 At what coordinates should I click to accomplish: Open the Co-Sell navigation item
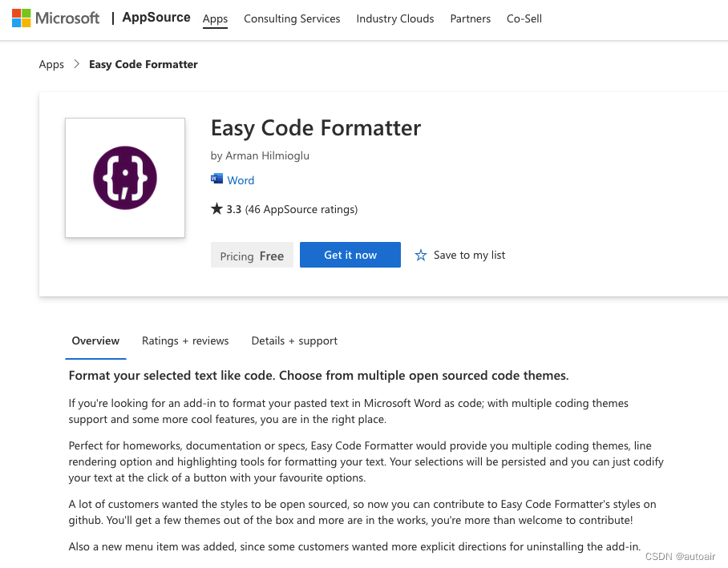click(x=524, y=18)
